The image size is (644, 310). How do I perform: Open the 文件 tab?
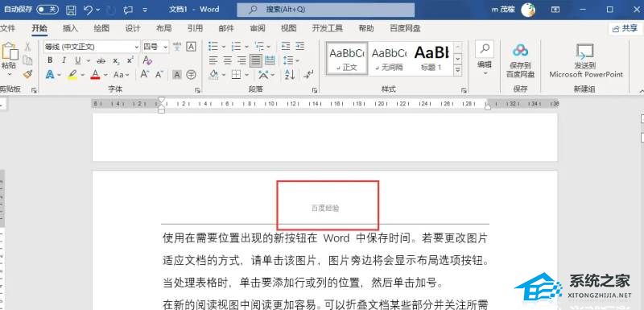[8, 28]
